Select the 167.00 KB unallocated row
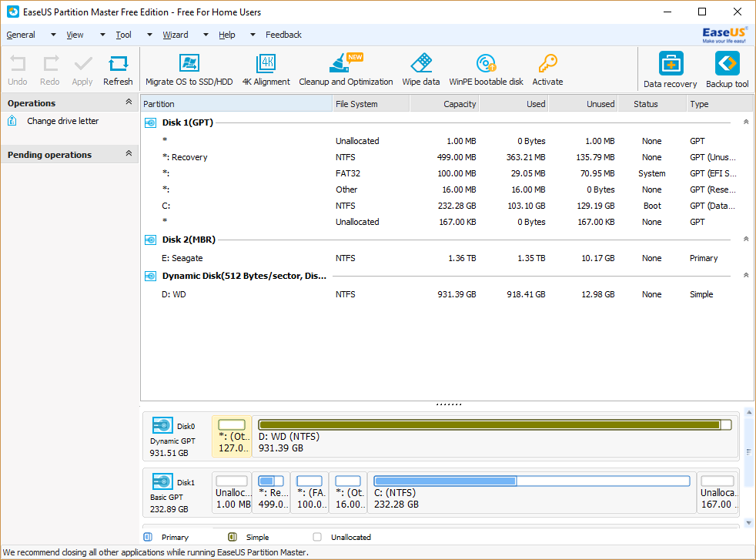756x560 pixels. (x=447, y=223)
